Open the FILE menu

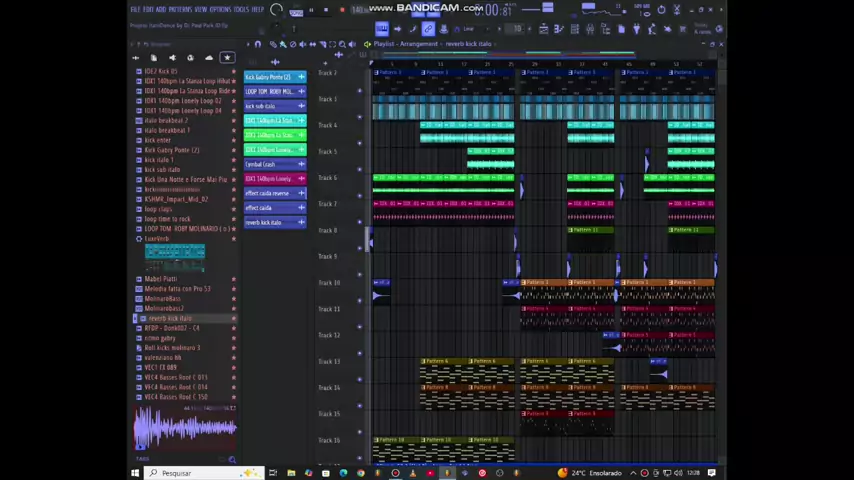pyautogui.click(x=135, y=9)
